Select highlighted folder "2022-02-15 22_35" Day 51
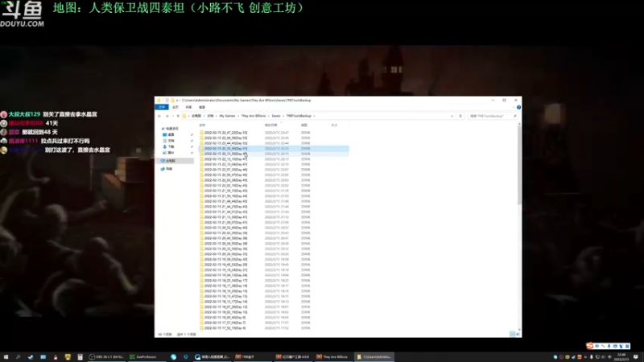 pos(274,149)
